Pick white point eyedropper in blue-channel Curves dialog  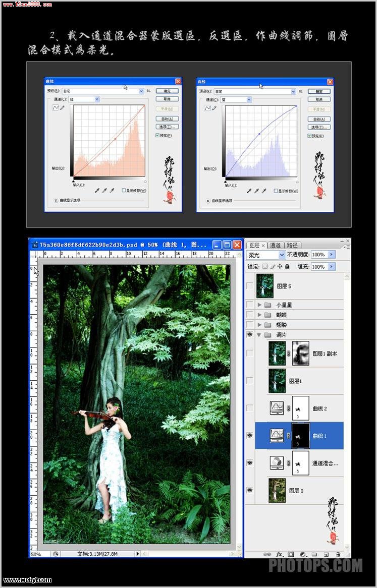[264, 191]
